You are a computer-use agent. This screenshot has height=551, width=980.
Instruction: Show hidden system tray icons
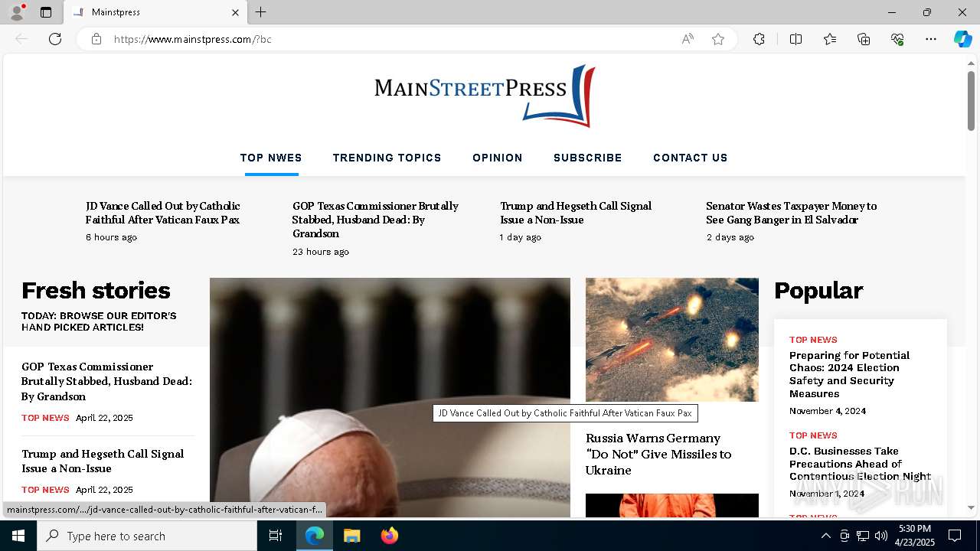(825, 536)
